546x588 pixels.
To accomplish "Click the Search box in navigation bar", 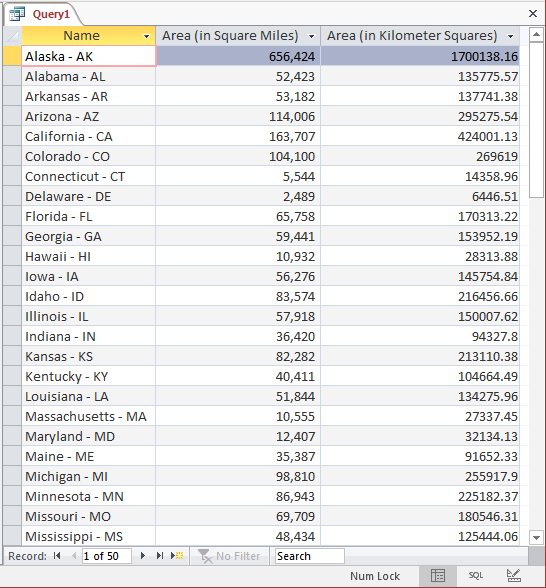I will click(x=310, y=556).
